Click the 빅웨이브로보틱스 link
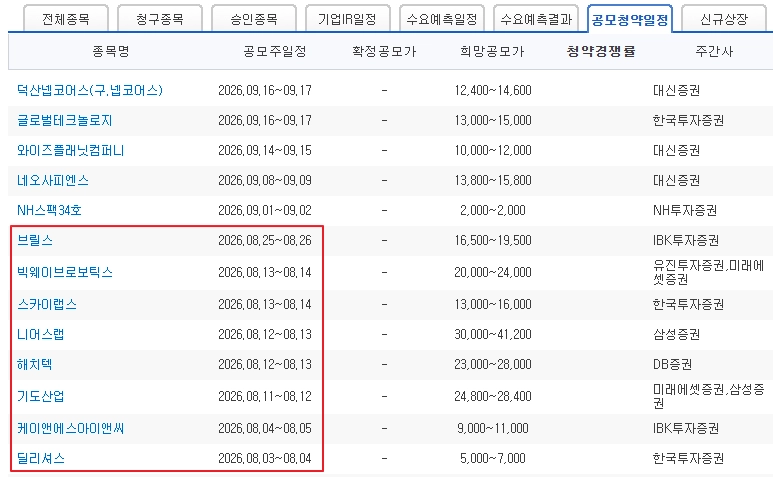 tap(65, 273)
